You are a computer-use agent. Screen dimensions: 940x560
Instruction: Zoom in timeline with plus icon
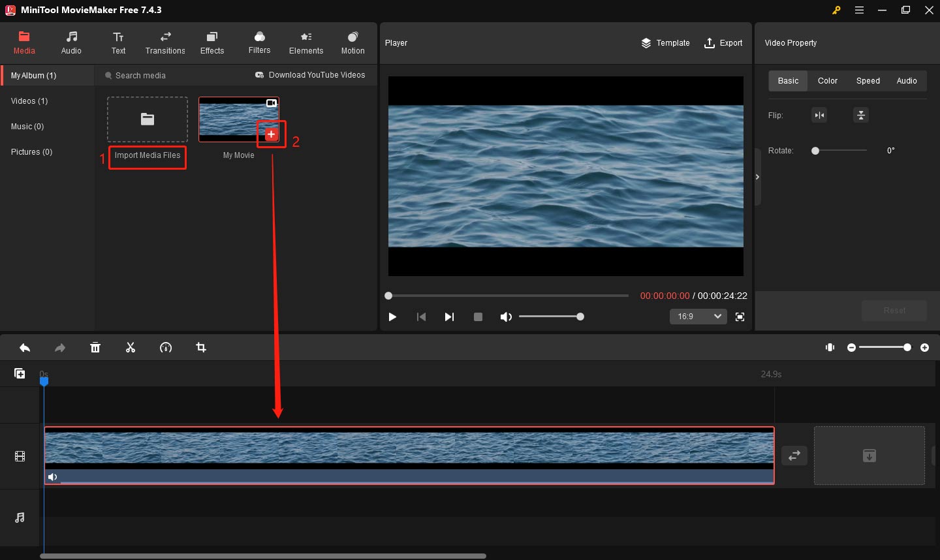coord(924,348)
